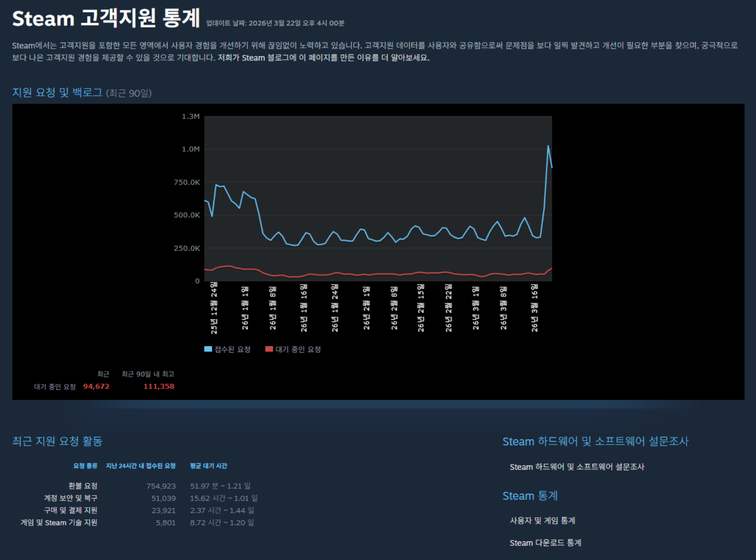Click the 게임 및 Steam 기술 지원 row label
The height and width of the screenshot is (560, 756).
(x=59, y=523)
